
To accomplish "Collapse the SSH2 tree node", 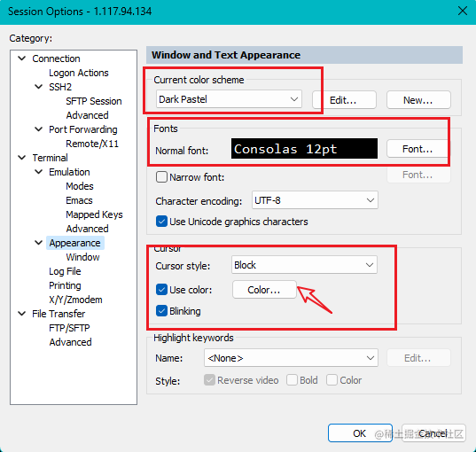I will (x=38, y=87).
